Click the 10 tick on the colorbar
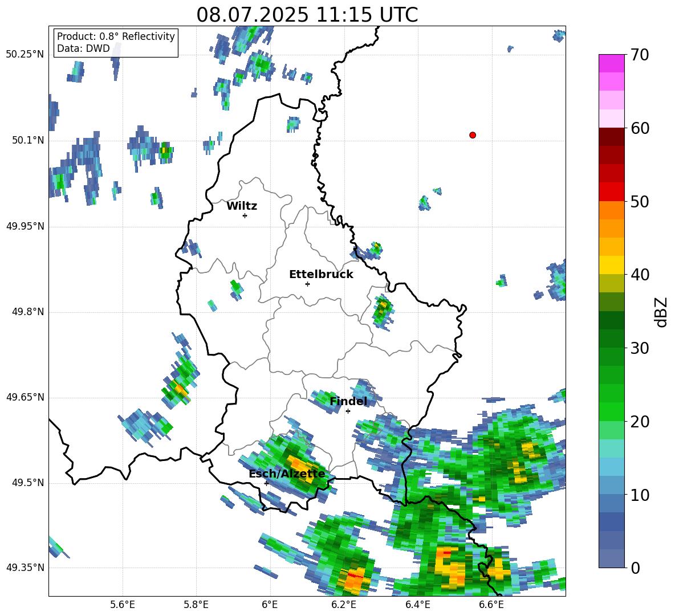The width and height of the screenshot is (675, 616). click(x=640, y=495)
